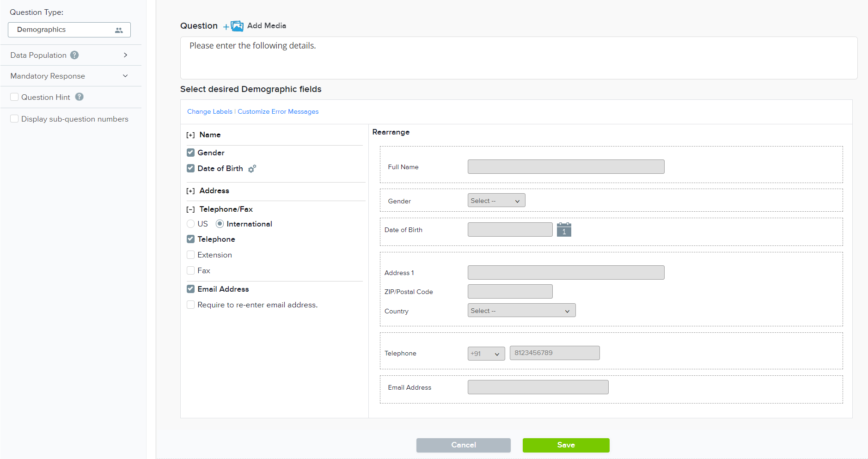The width and height of the screenshot is (868, 459).
Task: Open the Country select dropdown
Action: coord(521,311)
